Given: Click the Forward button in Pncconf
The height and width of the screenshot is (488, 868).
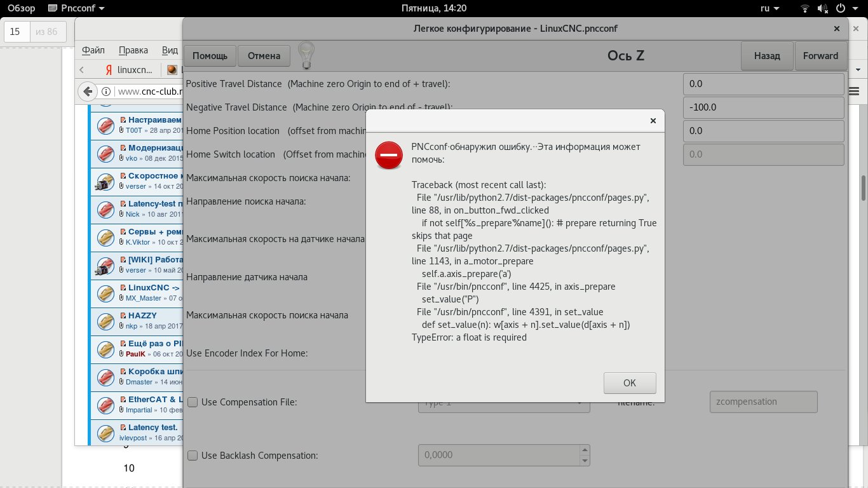Looking at the screenshot, I should [x=821, y=56].
